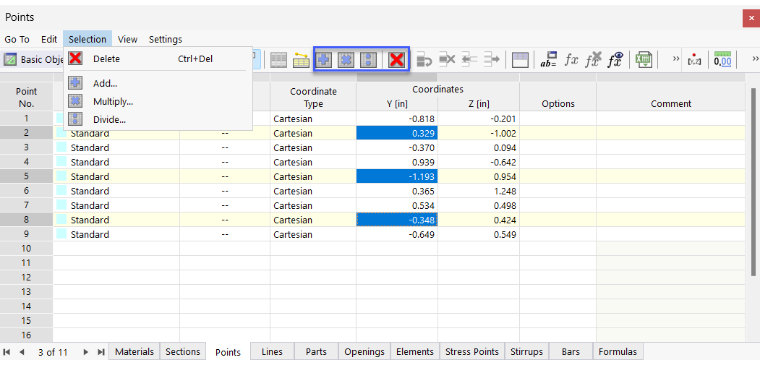Select the Points tab

[228, 352]
